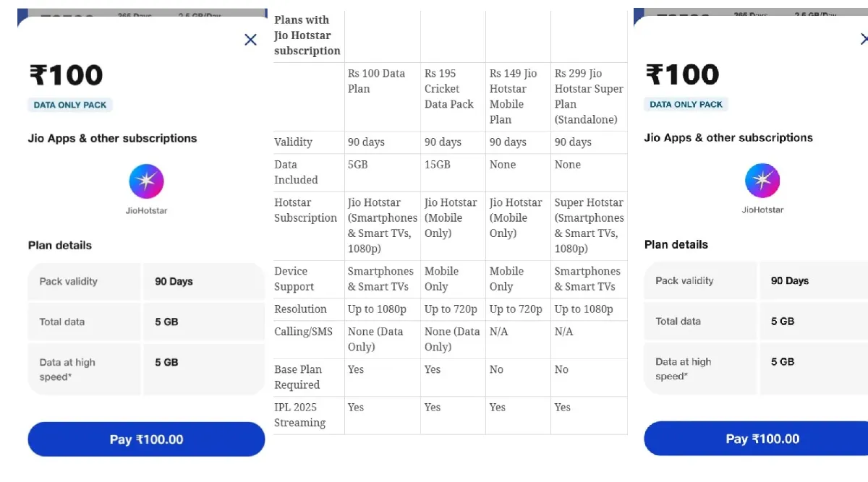Select the Rs 149 Jio Hotstar Mobile Plan header
Screen dimensions: 868x482
coord(514,96)
